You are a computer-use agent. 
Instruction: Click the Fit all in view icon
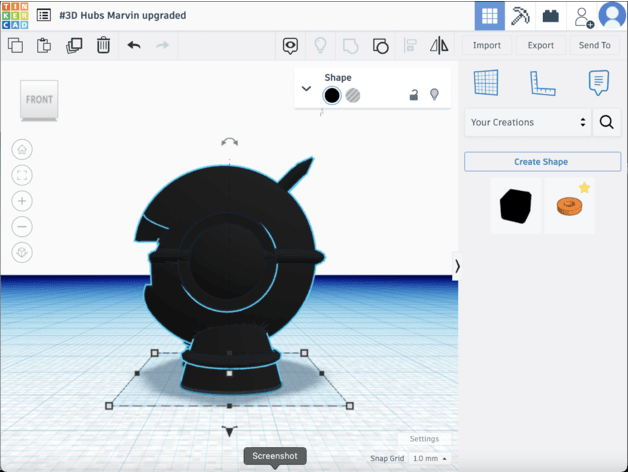click(22, 175)
